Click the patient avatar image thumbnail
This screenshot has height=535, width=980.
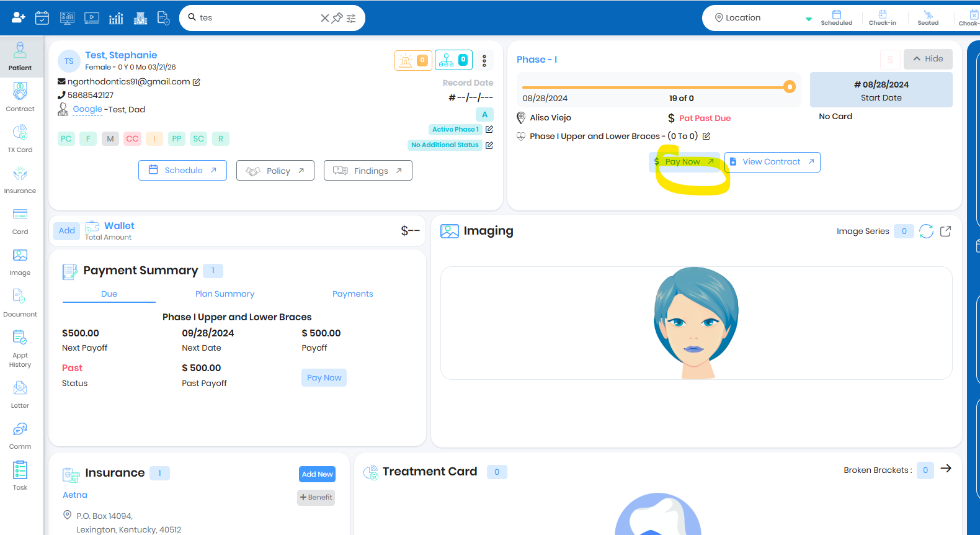(x=696, y=323)
